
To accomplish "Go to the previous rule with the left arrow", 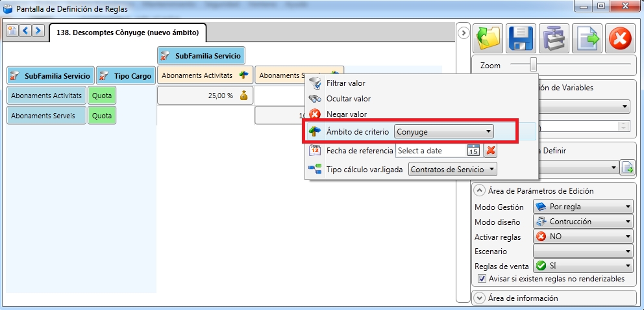I will coord(25,30).
